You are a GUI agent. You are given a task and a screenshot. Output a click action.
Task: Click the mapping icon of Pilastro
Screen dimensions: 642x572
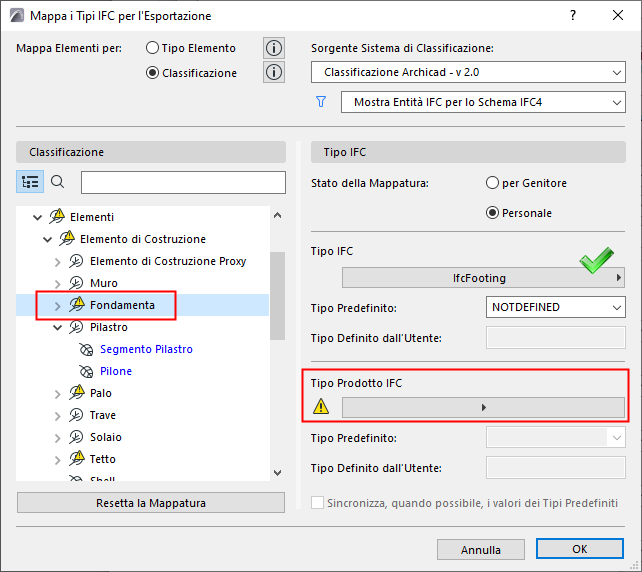click(76, 327)
